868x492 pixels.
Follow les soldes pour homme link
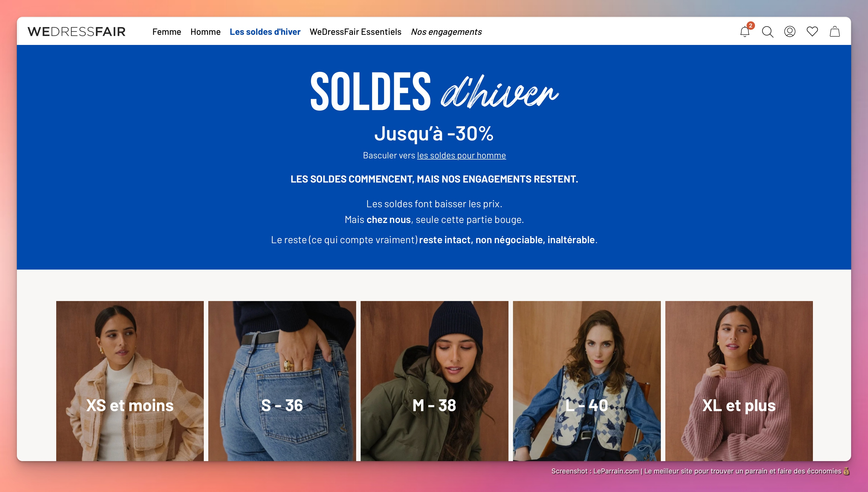pos(461,156)
